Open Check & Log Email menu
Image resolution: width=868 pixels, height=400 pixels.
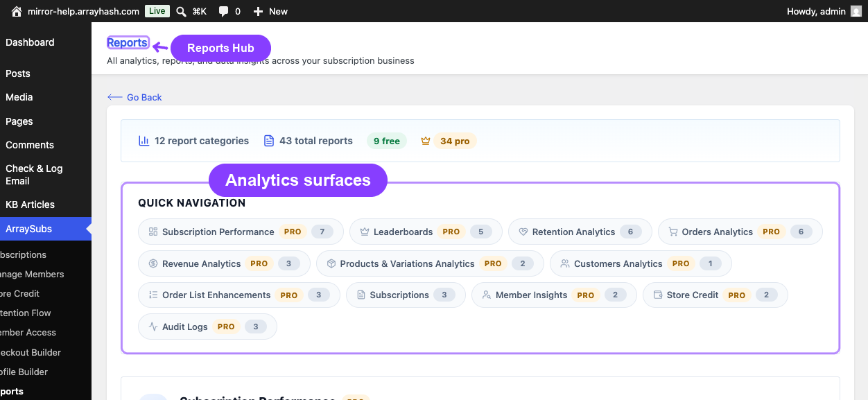pyautogui.click(x=34, y=175)
